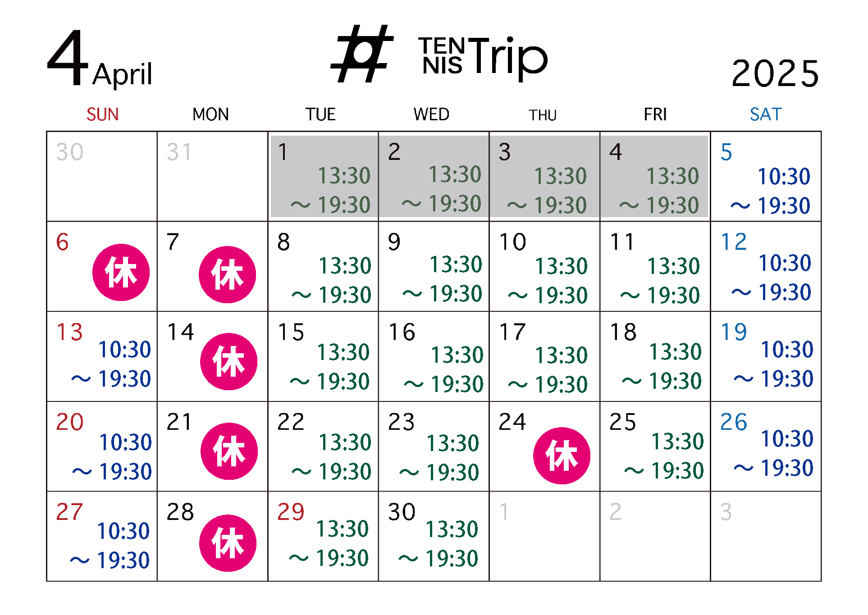Screen dimensions: 868x615
Task: Select the April 17 Thursday cell
Action: pyautogui.click(x=544, y=356)
